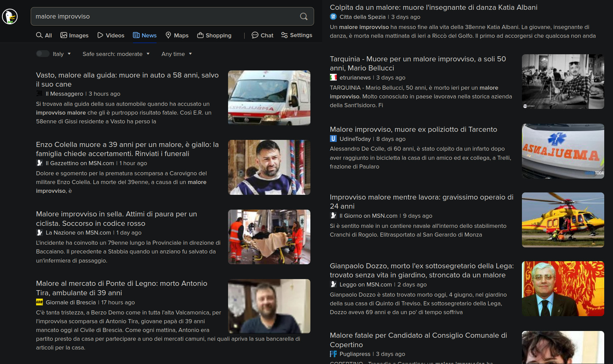This screenshot has width=613, height=364.
Task: Click yellow rescue helicopter thumbnail
Action: tap(563, 220)
